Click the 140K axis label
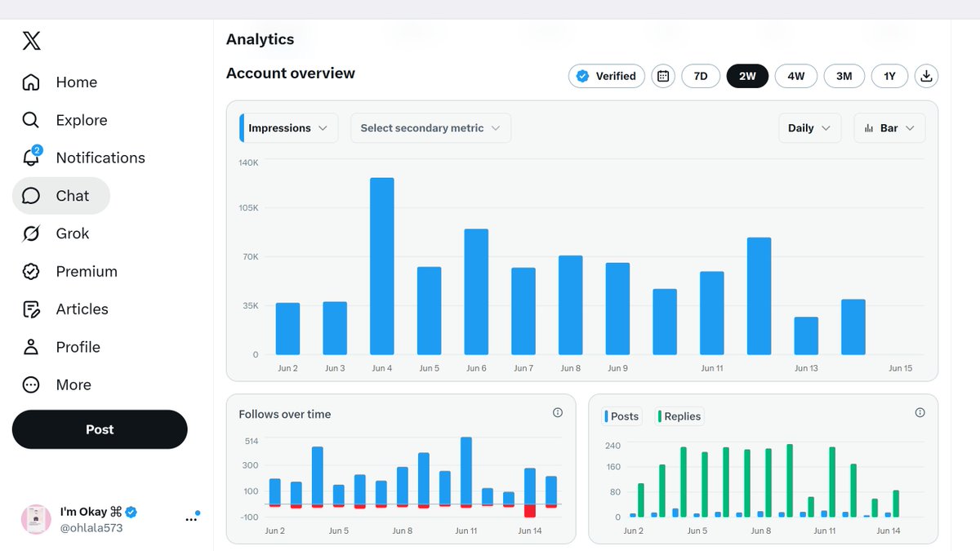Image resolution: width=980 pixels, height=551 pixels. 248,162
